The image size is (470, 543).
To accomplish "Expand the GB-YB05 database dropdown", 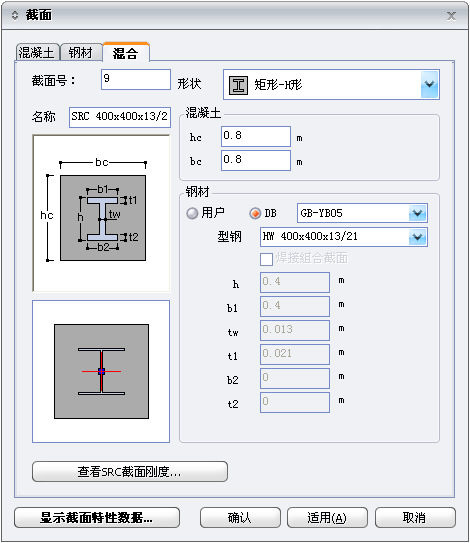I will [x=417, y=213].
